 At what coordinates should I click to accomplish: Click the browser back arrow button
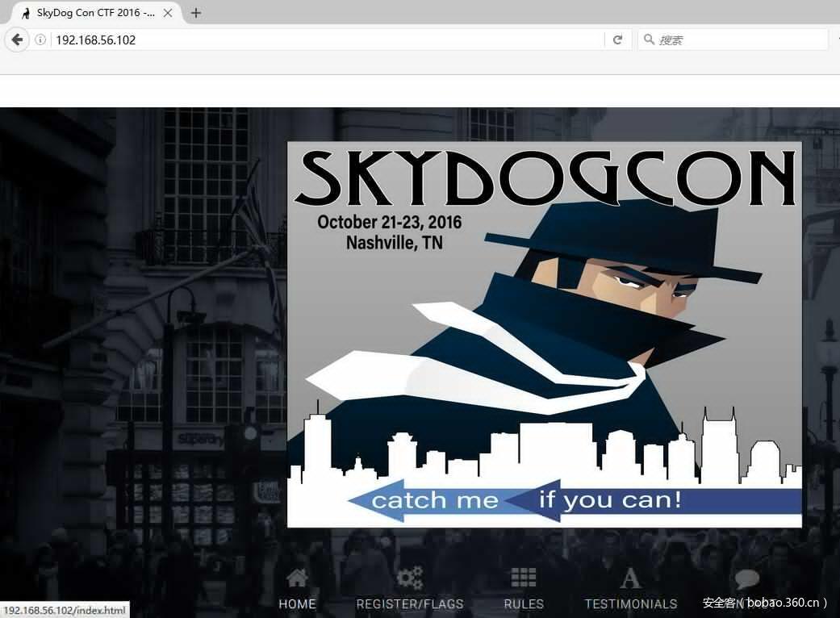[x=16, y=40]
